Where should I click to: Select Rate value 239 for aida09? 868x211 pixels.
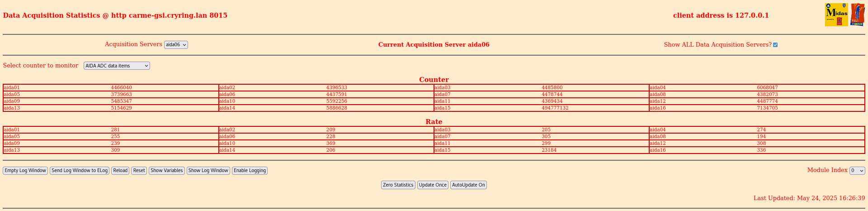pyautogui.click(x=115, y=144)
